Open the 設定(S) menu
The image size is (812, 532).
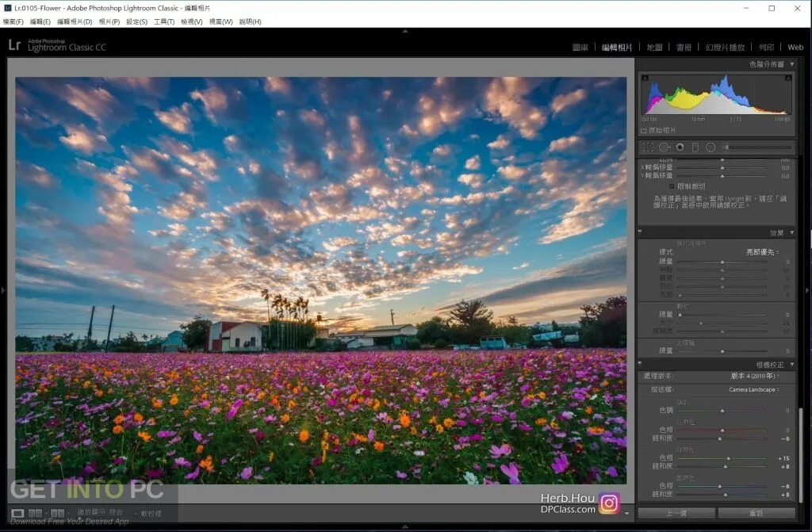pos(136,21)
